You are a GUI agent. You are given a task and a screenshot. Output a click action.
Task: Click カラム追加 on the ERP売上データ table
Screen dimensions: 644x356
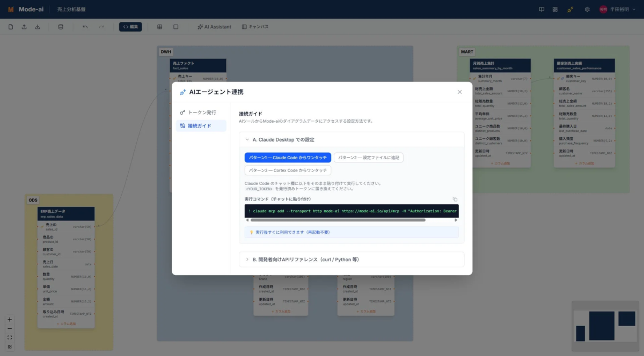tap(65, 325)
